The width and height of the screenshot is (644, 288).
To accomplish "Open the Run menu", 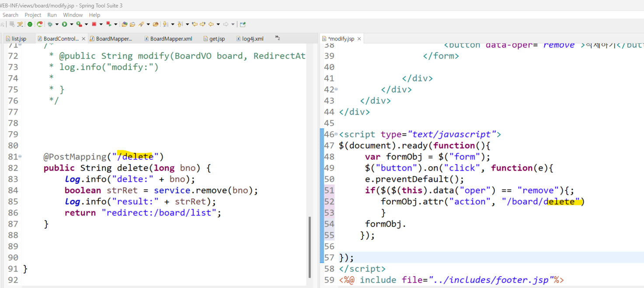I will [52, 15].
